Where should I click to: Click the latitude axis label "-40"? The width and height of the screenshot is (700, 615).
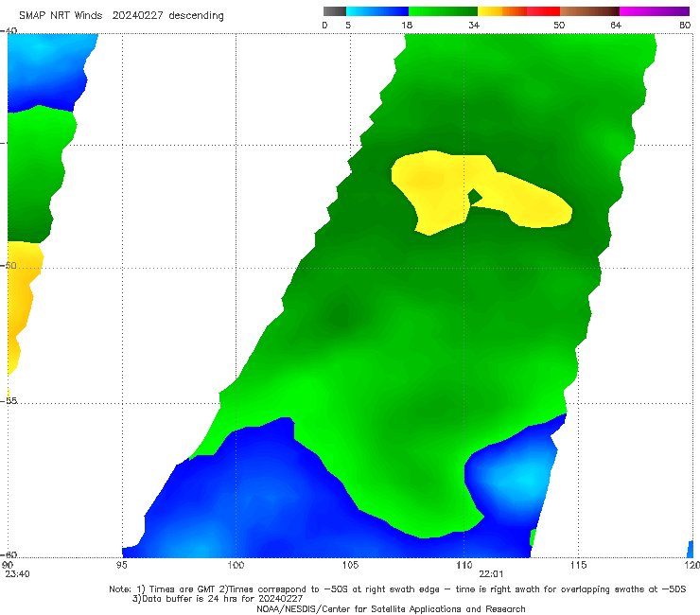[9, 30]
